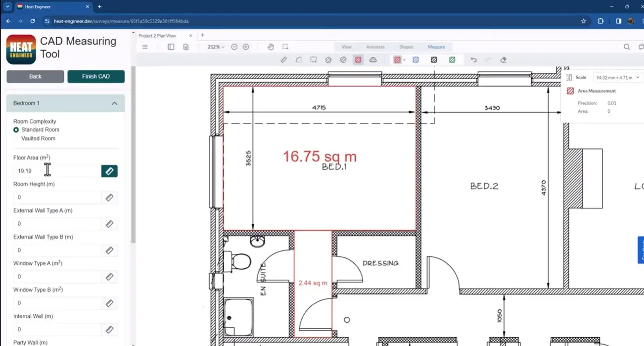
Task: Switch to the Measure tab
Action: [x=436, y=47]
